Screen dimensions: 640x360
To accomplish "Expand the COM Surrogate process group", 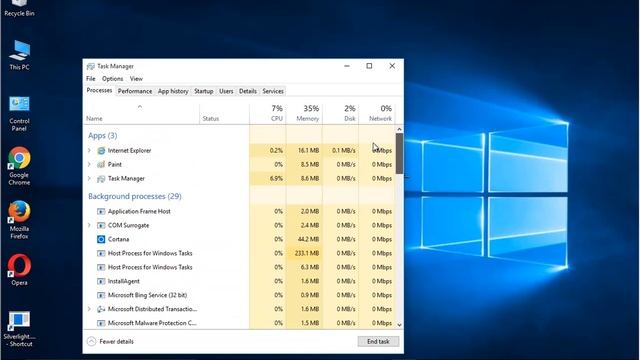I will 89,225.
